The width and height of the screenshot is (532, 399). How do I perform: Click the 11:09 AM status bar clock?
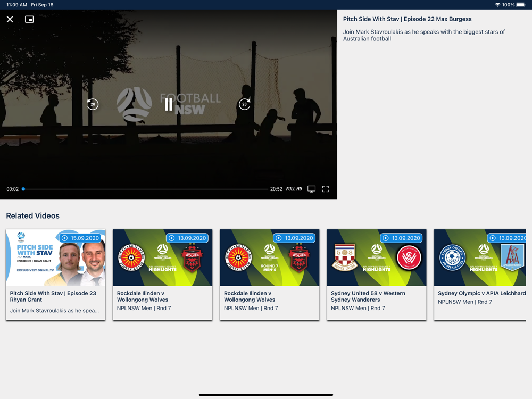coord(16,5)
